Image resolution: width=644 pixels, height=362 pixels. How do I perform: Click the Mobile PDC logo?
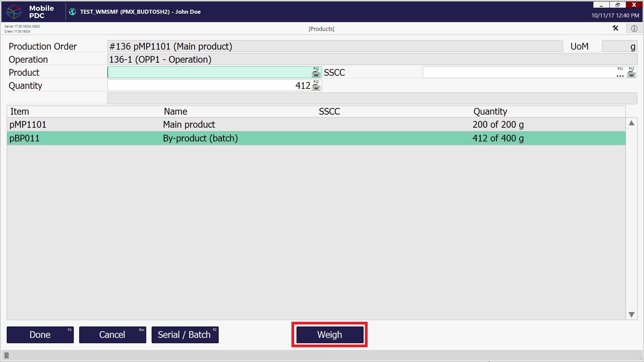[14, 12]
